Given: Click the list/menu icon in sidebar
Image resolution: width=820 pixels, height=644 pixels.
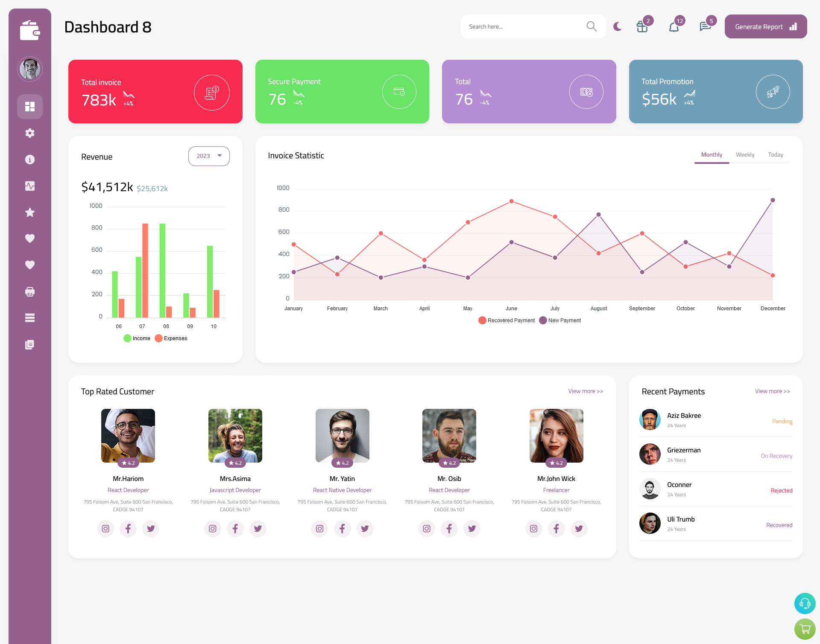Looking at the screenshot, I should (29, 318).
